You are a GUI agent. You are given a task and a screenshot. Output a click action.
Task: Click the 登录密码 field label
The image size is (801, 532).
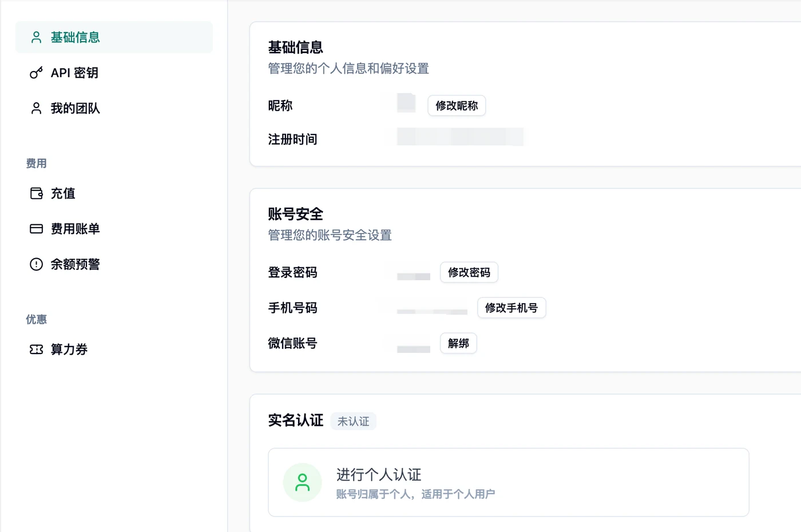[x=292, y=272]
